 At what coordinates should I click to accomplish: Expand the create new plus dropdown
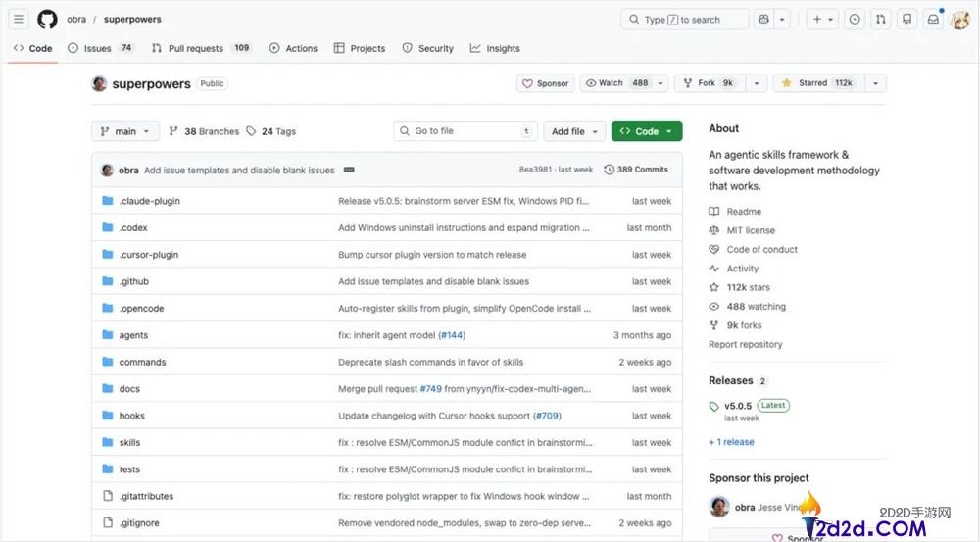coord(821,19)
